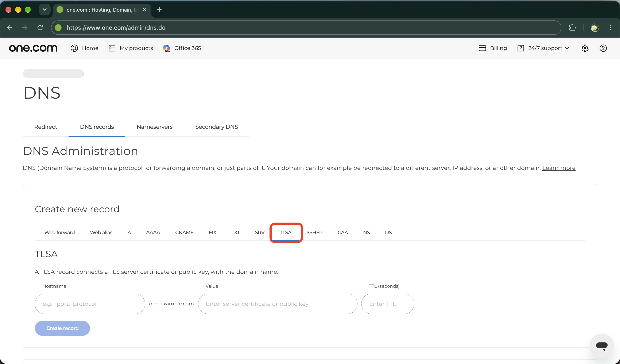Click the settings gear icon in header
Screen dimensions: 620x364
(585, 48)
